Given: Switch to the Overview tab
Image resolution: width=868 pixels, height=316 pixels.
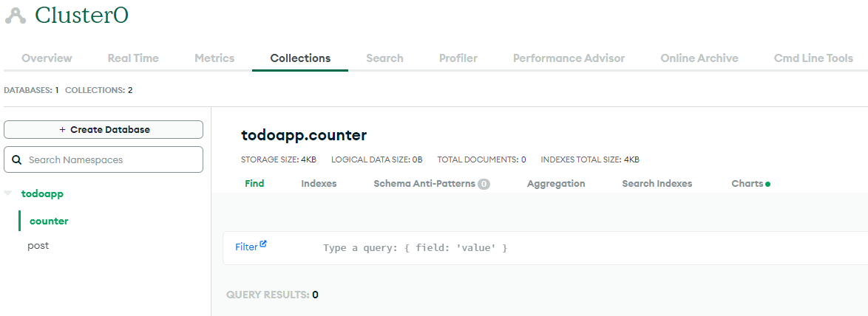Looking at the screenshot, I should click(47, 58).
